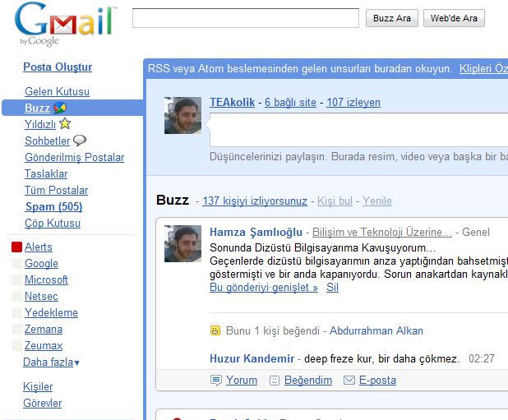
Task: Open Gönderilmiş Postalar folder
Action: pyautogui.click(x=75, y=157)
